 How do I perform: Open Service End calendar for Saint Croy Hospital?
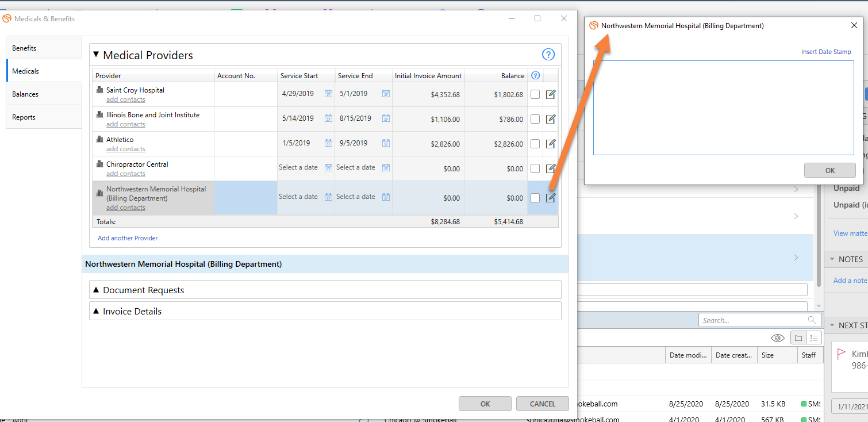click(x=386, y=94)
